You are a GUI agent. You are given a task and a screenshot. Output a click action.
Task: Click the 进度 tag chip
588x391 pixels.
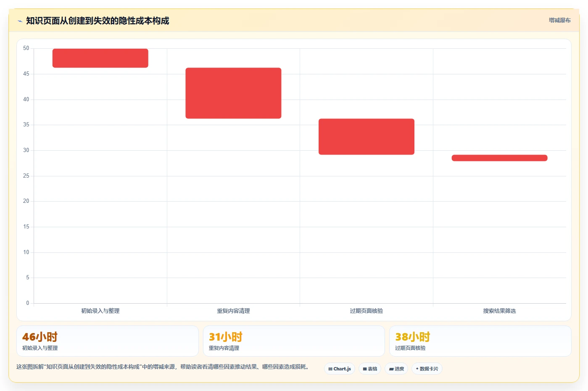coord(396,369)
